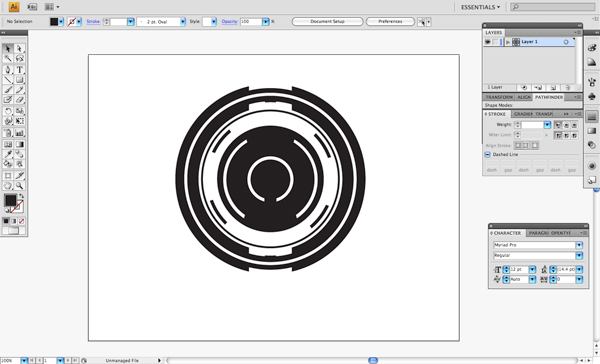This screenshot has height=364, width=600.
Task: Pick the Symbol Sprayer tool
Action: pos(8,133)
